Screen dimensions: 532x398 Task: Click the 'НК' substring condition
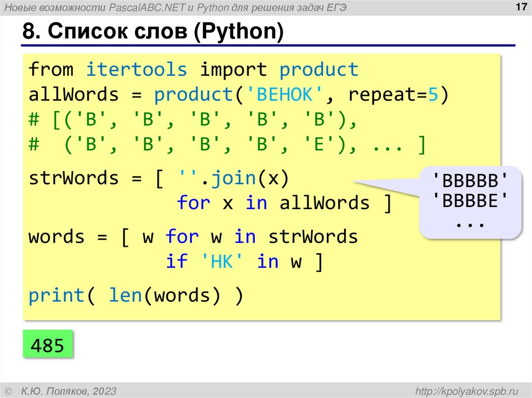pos(221,262)
